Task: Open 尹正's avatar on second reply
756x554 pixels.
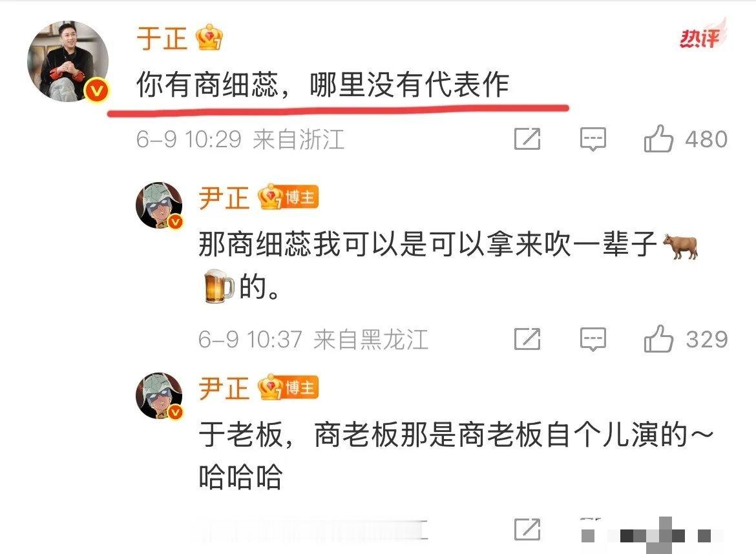Action: tap(159, 396)
